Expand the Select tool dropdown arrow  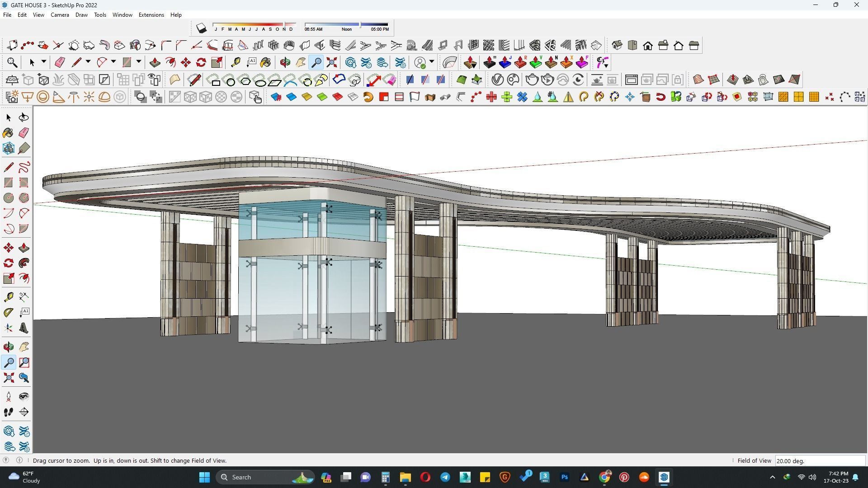click(x=44, y=62)
